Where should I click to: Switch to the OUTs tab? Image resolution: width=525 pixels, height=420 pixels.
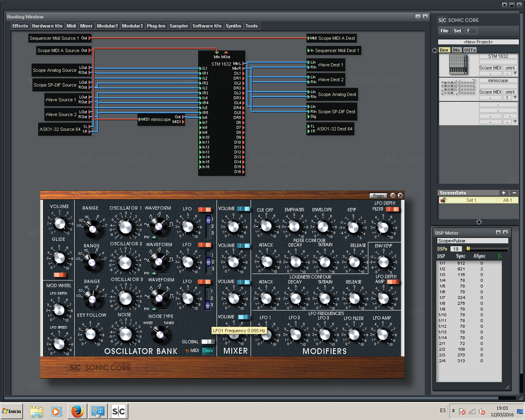(470, 50)
